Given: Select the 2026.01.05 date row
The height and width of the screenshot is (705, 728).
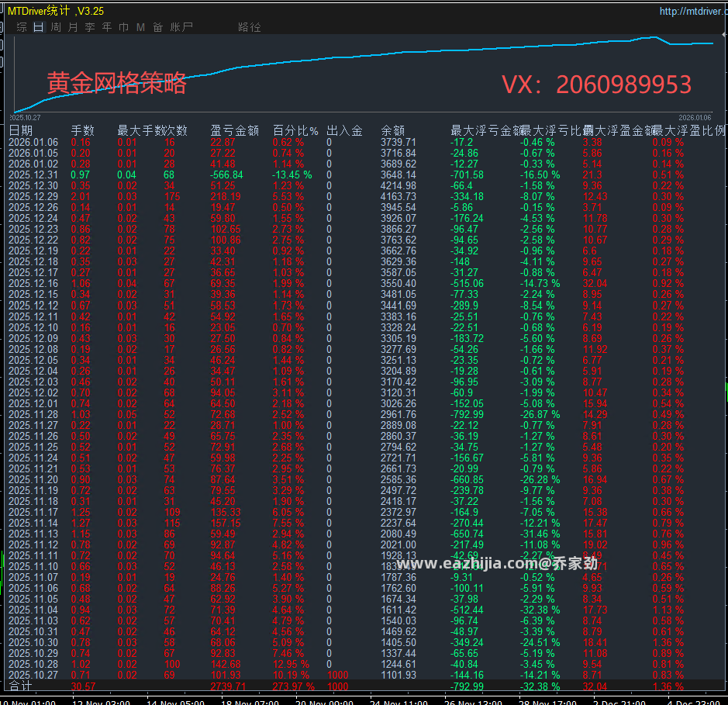Looking at the screenshot, I should [x=33, y=153].
